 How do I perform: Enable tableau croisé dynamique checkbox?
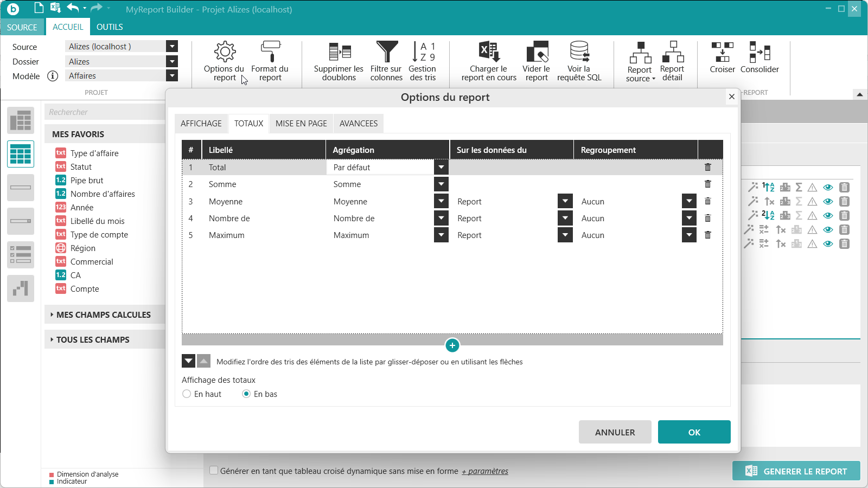pyautogui.click(x=214, y=471)
